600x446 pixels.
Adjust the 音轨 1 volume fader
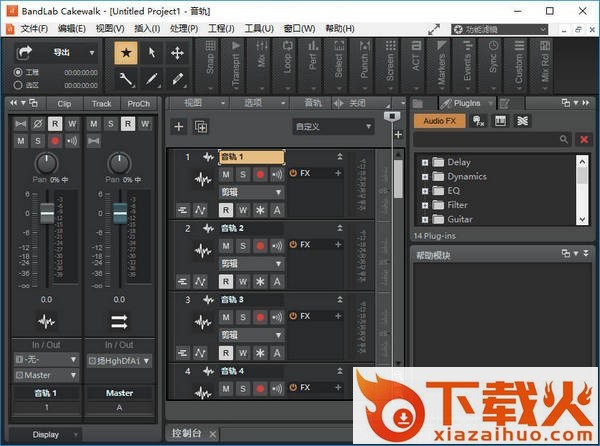click(47, 213)
